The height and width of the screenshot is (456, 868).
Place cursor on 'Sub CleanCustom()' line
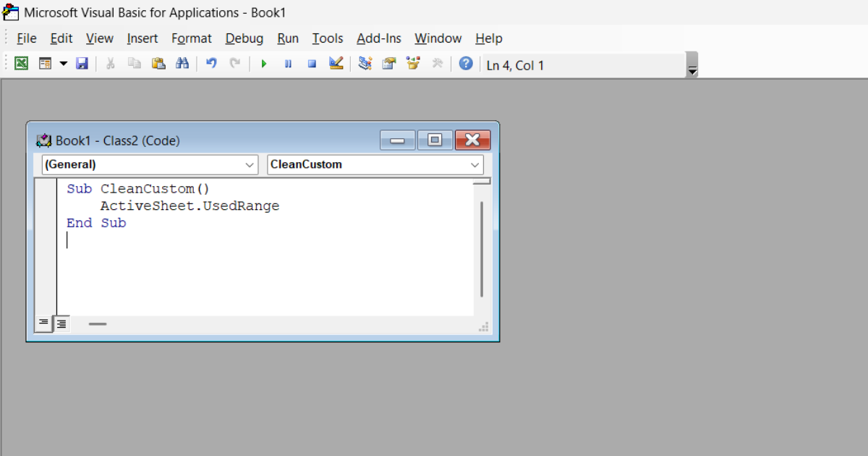pos(138,189)
